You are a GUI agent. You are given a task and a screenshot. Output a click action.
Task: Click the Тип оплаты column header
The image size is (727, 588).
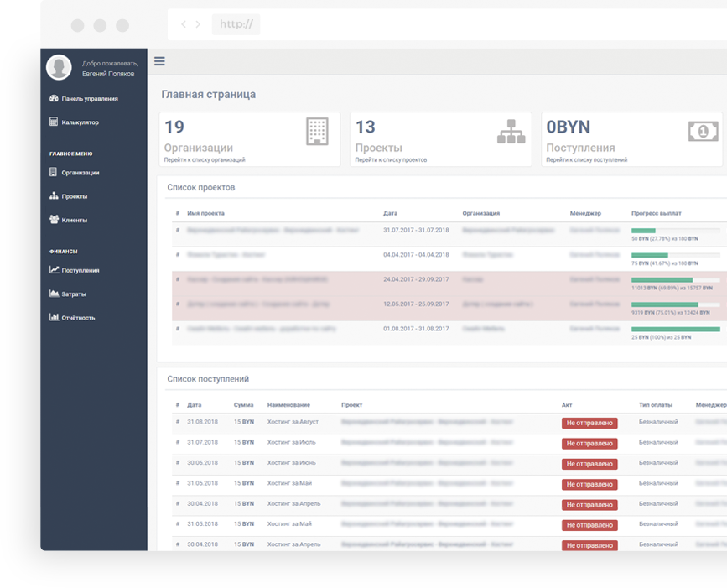(x=655, y=405)
